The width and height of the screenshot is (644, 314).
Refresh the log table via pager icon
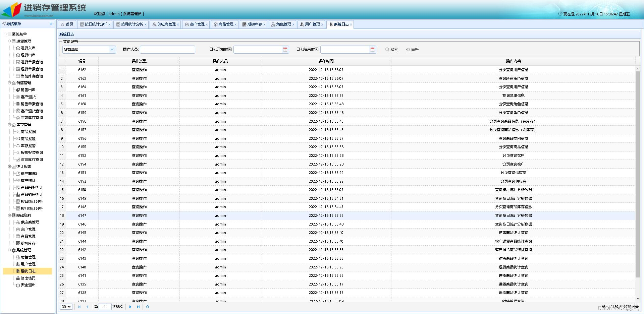click(148, 307)
